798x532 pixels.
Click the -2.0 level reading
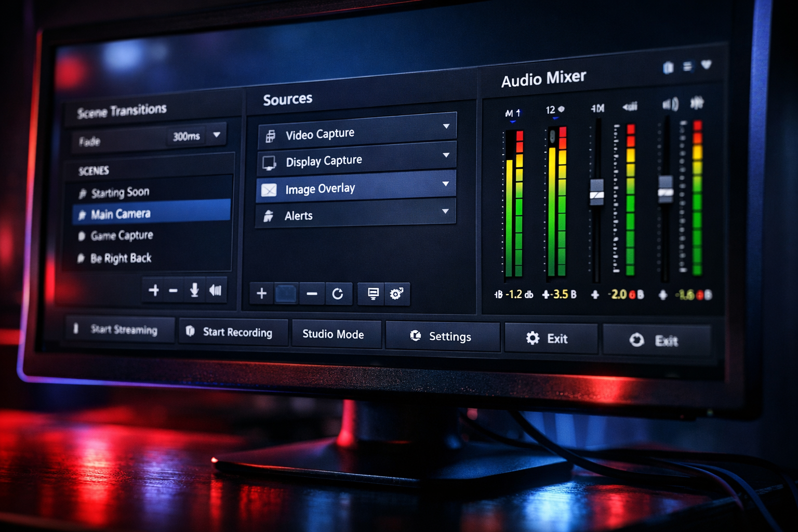click(626, 295)
